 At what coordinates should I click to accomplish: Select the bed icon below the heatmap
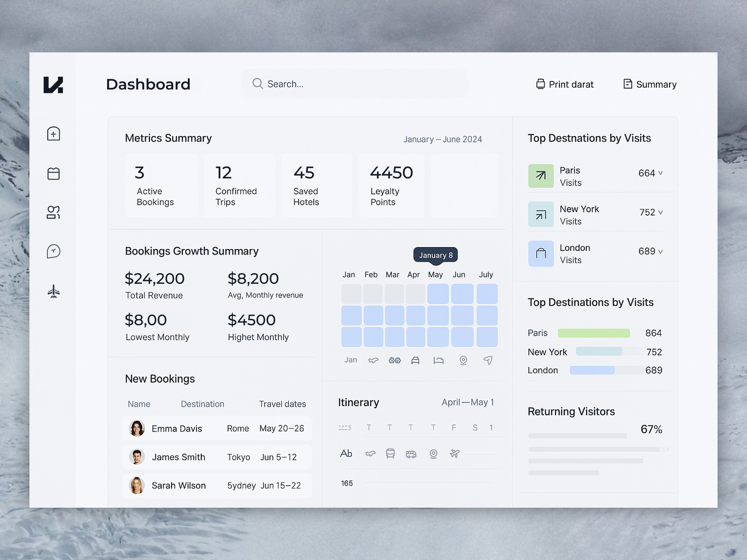(438, 360)
